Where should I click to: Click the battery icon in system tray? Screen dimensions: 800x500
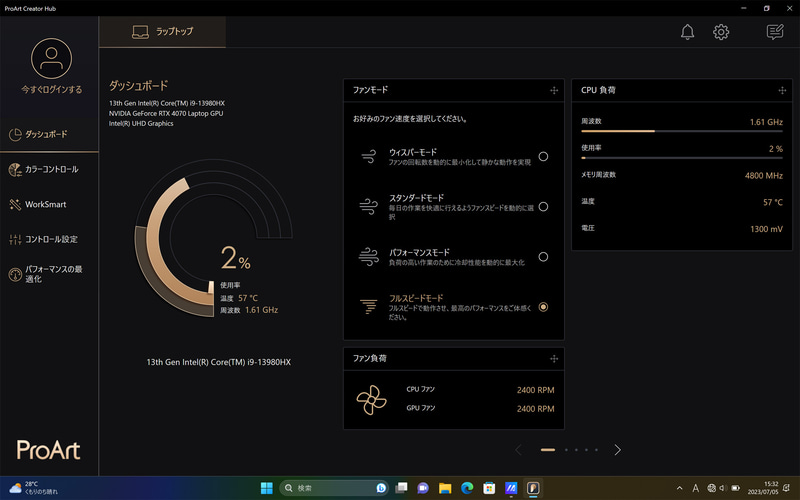point(735,488)
